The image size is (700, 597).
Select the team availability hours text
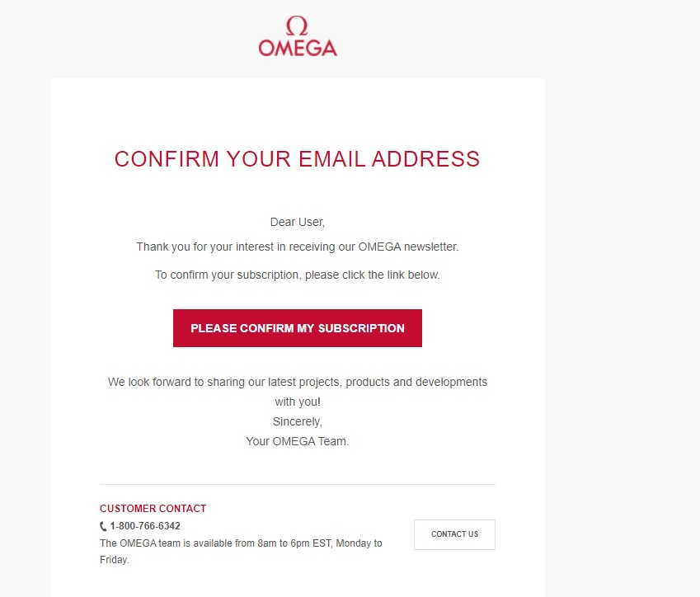click(x=241, y=543)
